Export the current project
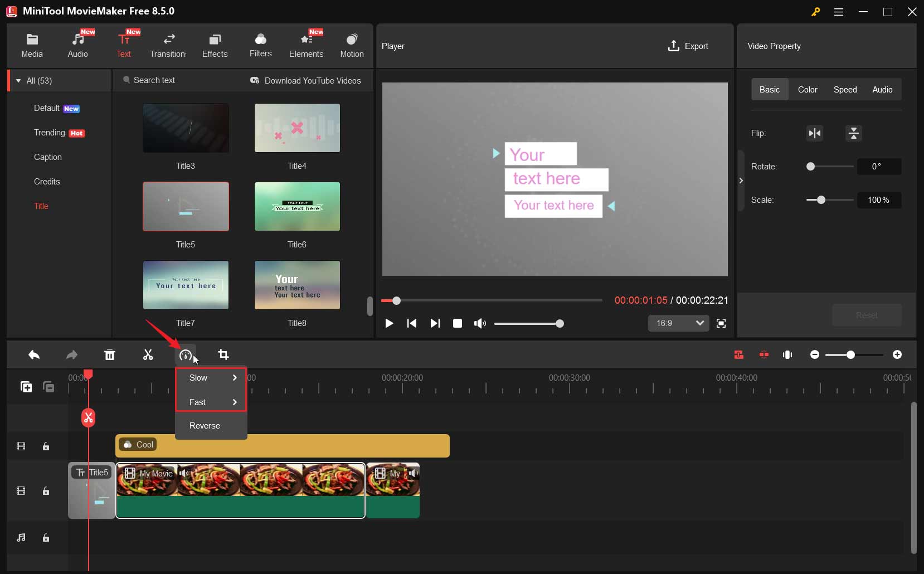Image resolution: width=924 pixels, height=574 pixels. coord(689,46)
